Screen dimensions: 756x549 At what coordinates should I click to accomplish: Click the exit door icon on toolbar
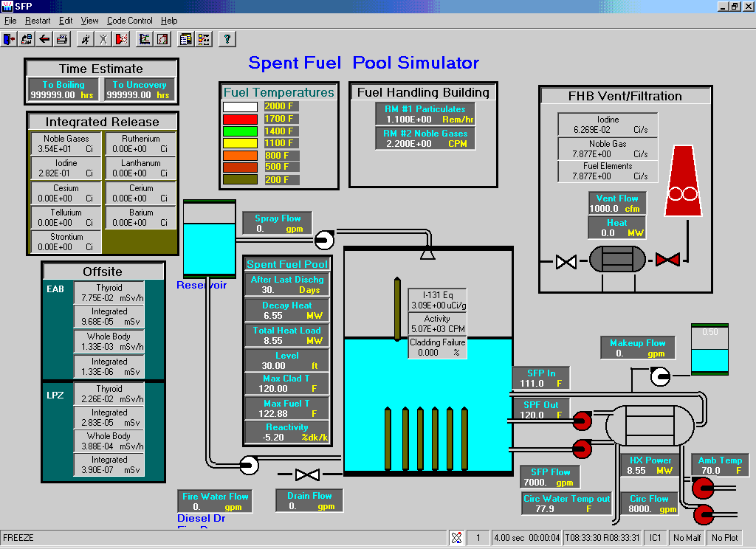click(9, 38)
